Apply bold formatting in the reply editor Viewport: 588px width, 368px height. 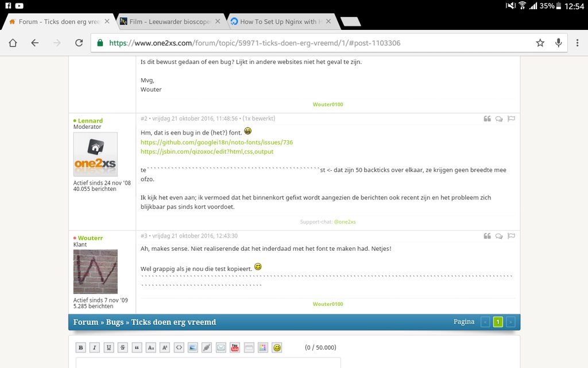[80, 348]
